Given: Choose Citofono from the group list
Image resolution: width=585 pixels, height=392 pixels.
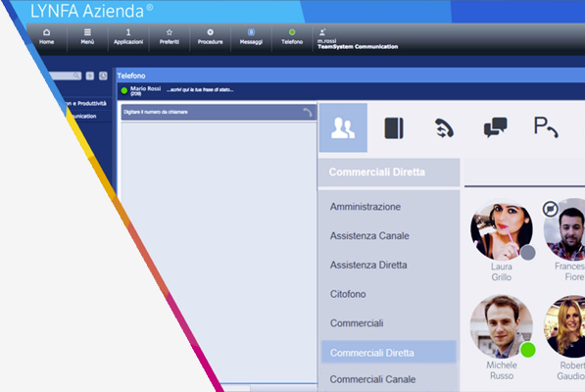Looking at the screenshot, I should 348,294.
